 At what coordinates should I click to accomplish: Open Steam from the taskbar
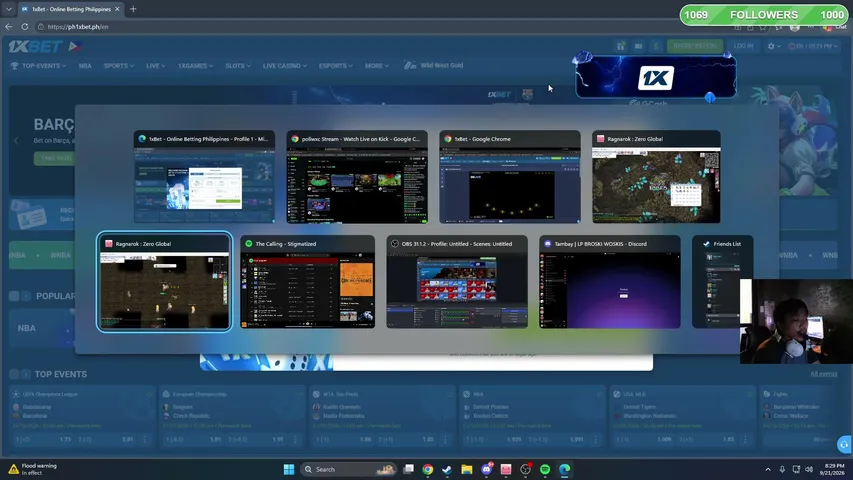447,469
